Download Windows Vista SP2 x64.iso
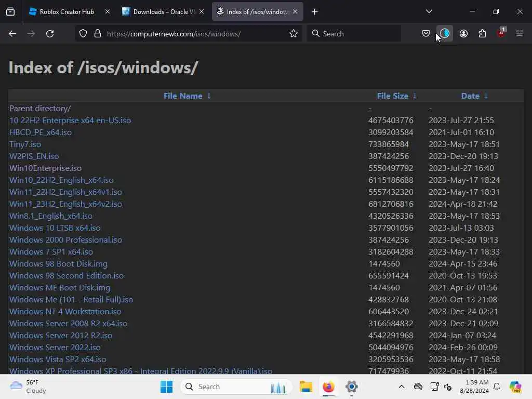The image size is (532, 399). [x=58, y=360]
